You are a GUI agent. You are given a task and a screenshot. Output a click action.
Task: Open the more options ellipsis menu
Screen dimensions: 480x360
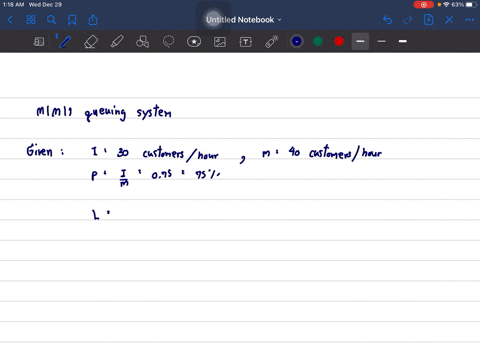[x=470, y=20]
